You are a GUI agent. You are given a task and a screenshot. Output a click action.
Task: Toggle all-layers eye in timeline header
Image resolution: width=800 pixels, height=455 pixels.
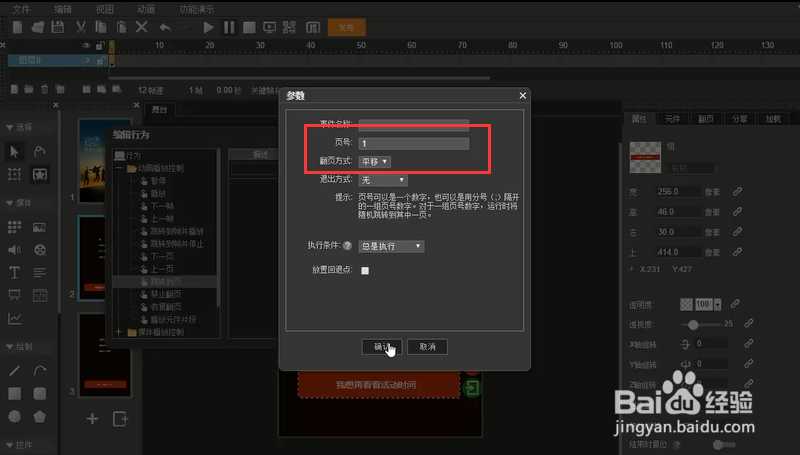(86, 45)
